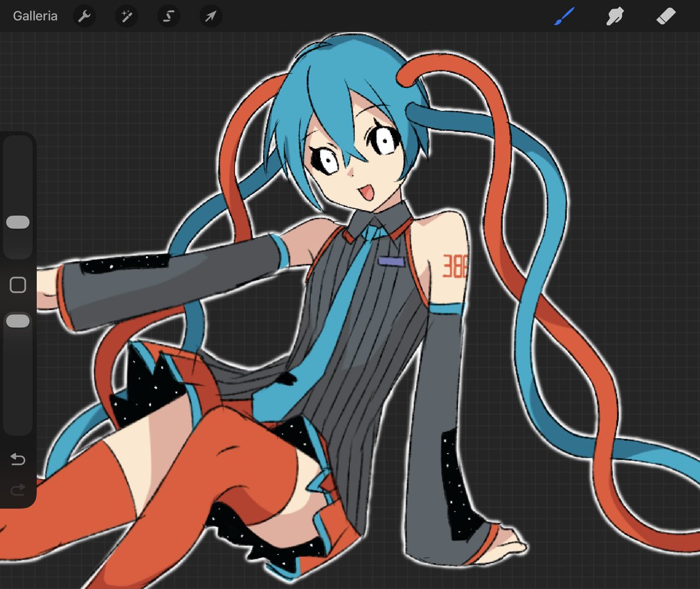Screen dimensions: 700x589
Task: Click the brush opacity slider handle
Action: tap(17, 321)
